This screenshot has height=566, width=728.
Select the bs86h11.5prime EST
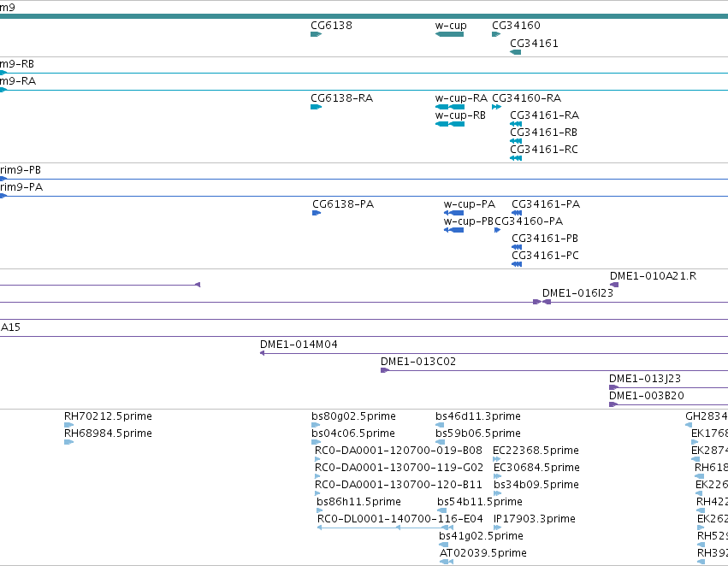tap(319, 511)
